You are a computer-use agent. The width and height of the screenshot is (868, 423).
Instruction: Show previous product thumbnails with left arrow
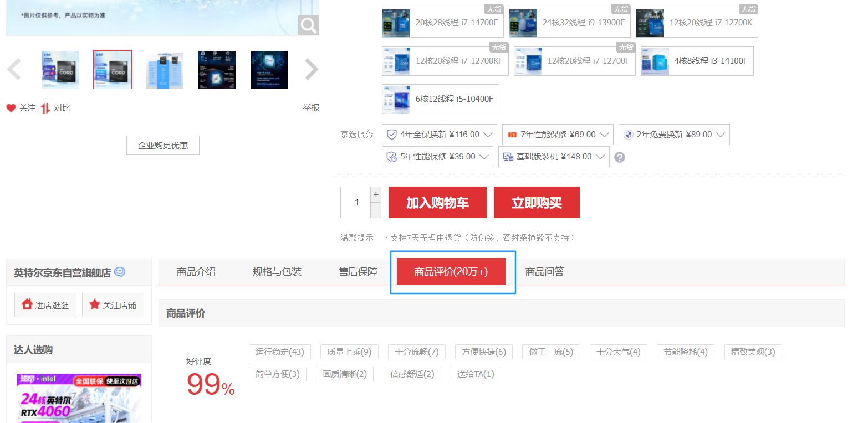[14, 70]
